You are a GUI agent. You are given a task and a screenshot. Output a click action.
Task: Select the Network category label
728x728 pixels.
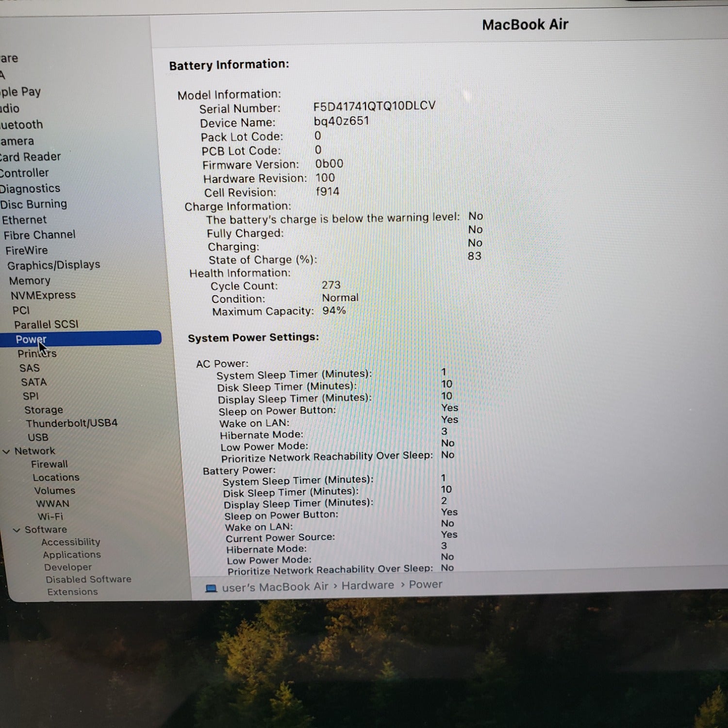(x=35, y=451)
